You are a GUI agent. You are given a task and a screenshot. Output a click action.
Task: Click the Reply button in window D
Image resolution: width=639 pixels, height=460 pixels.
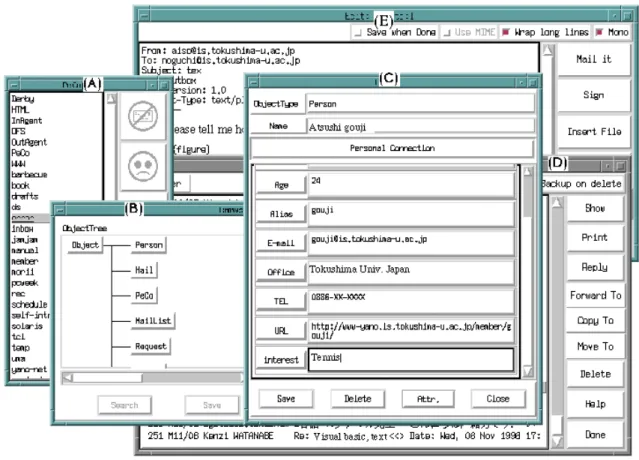pos(595,267)
